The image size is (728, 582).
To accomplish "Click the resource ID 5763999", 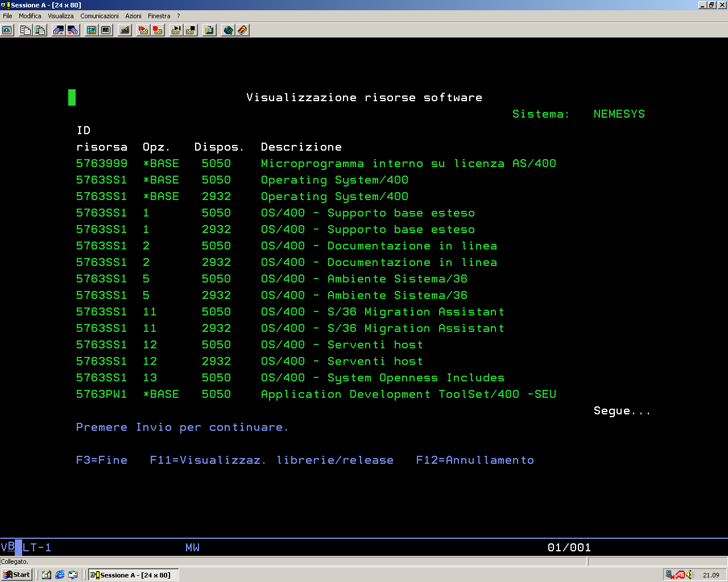I will tap(102, 163).
